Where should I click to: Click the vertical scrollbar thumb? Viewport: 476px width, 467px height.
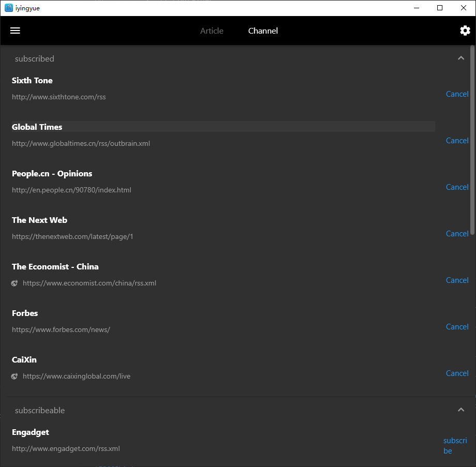(472, 140)
